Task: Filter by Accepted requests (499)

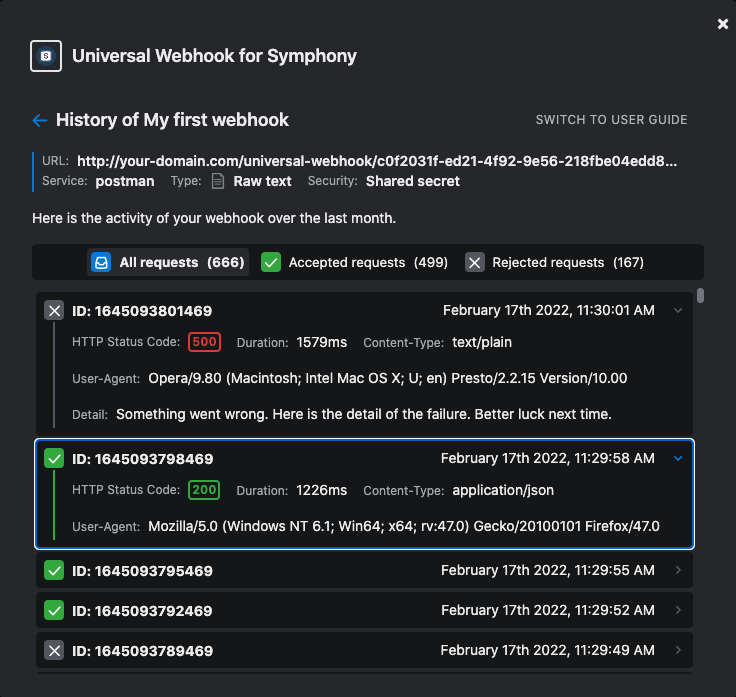Action: (x=354, y=262)
